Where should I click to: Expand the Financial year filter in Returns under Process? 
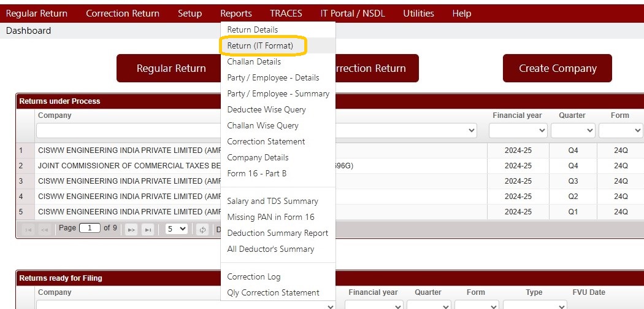tap(518, 130)
